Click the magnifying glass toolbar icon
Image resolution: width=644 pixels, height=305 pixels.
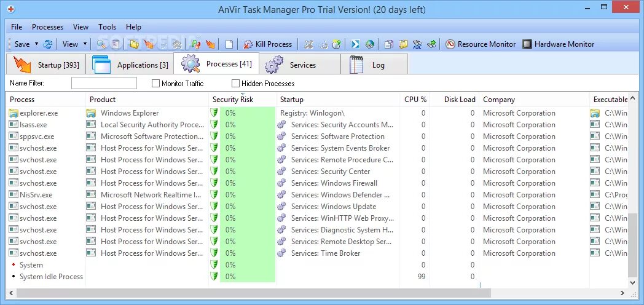pos(101,44)
